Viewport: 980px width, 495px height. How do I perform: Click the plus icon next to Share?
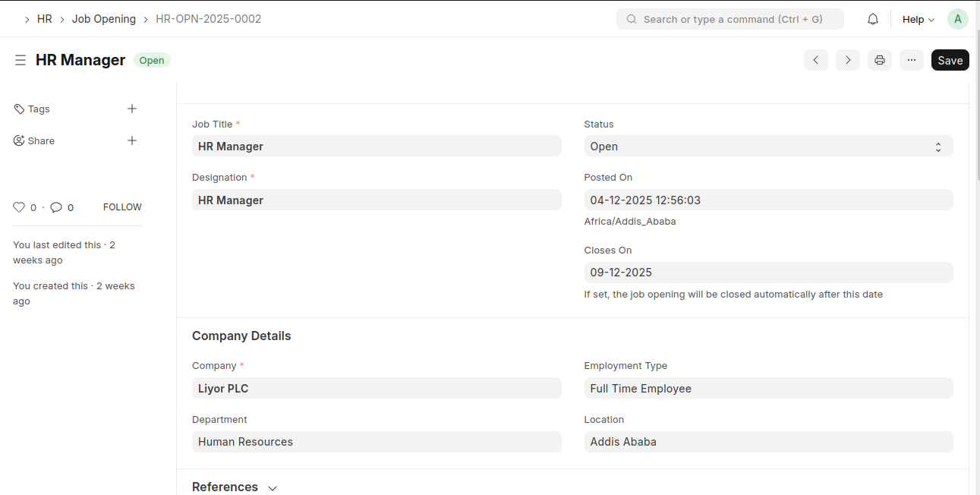pos(132,140)
